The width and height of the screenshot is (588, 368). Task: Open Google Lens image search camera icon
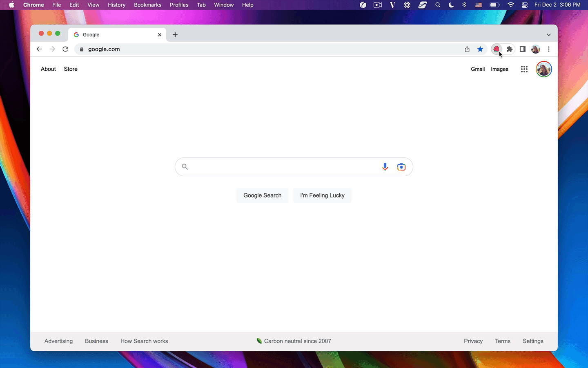click(x=401, y=167)
